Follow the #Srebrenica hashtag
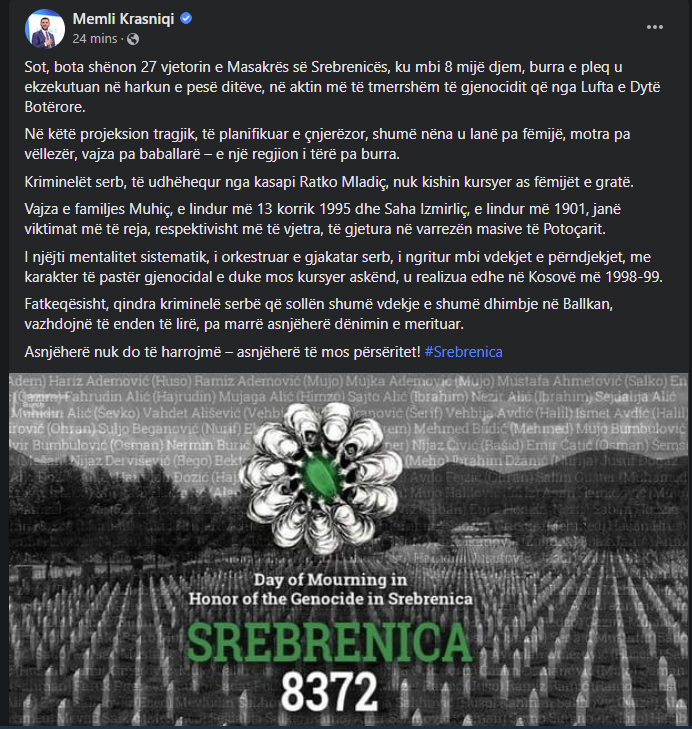The width and height of the screenshot is (692, 729). (x=463, y=352)
